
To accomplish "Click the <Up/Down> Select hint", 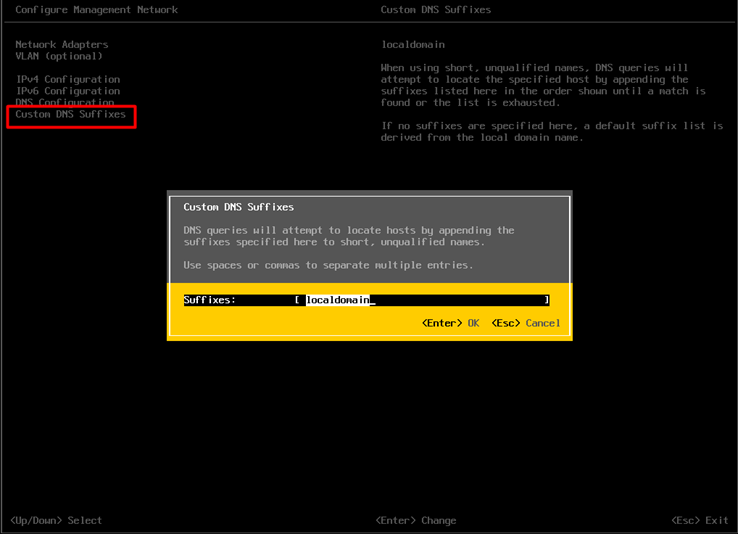I will [56, 520].
